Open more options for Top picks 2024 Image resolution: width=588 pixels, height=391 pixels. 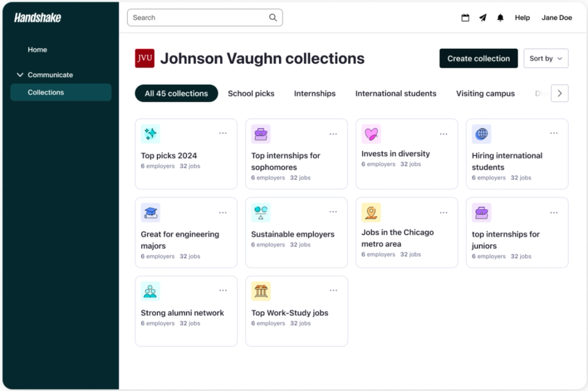click(223, 133)
